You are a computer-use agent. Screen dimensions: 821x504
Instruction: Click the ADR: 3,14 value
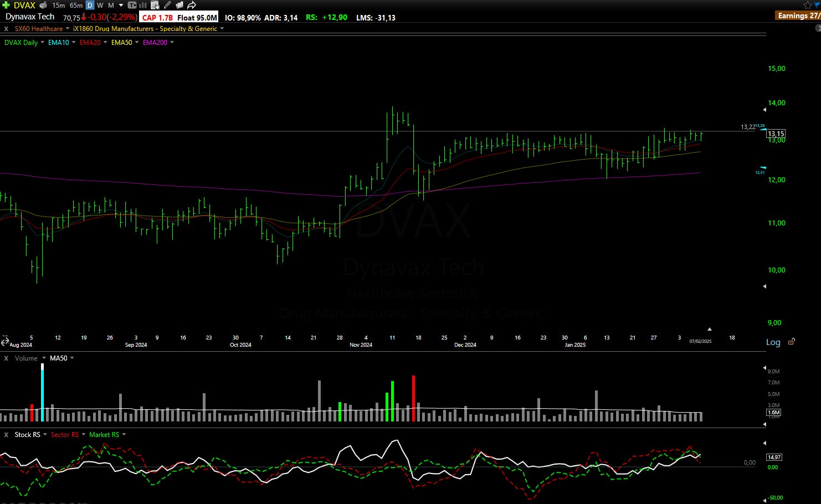281,18
